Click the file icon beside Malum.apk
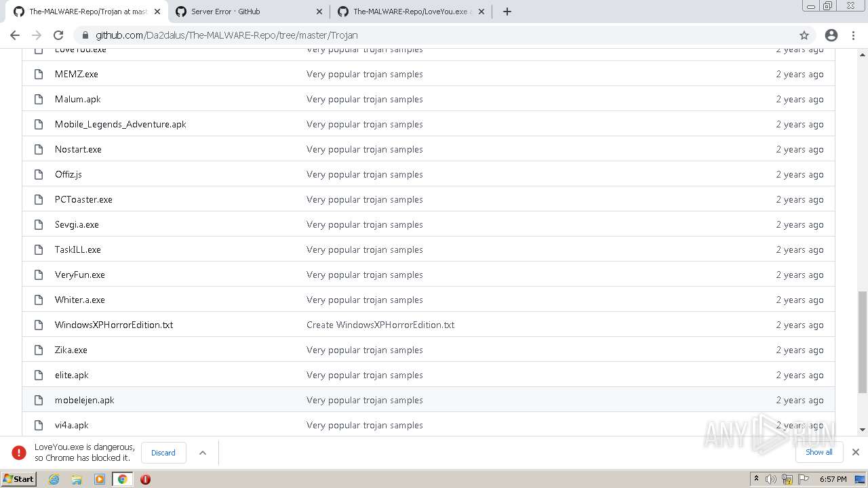 click(39, 99)
